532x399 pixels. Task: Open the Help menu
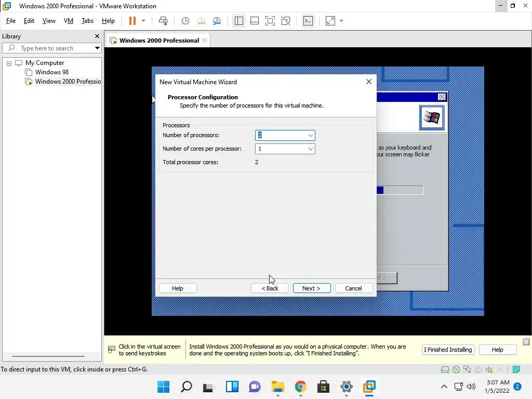108,21
